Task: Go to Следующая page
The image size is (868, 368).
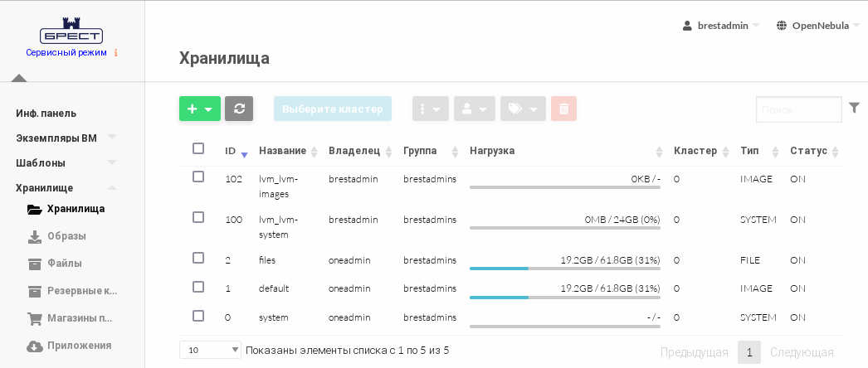Action: pos(802,352)
